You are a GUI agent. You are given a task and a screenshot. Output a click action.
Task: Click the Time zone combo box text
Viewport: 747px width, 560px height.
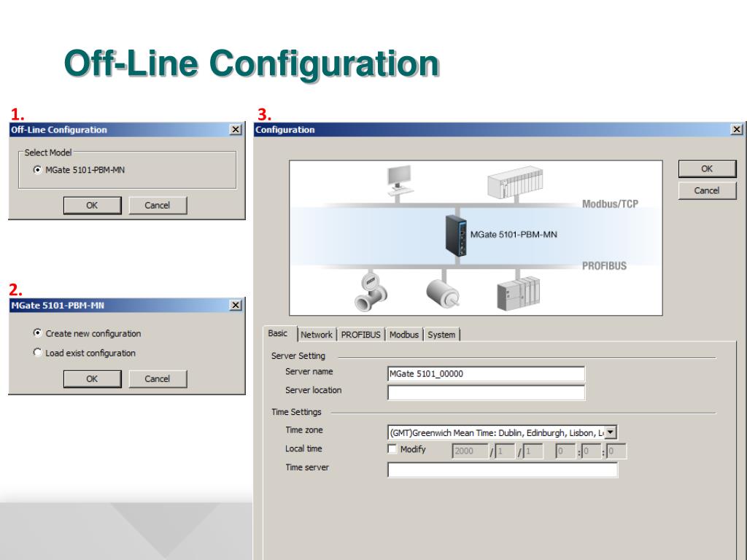tap(496, 432)
